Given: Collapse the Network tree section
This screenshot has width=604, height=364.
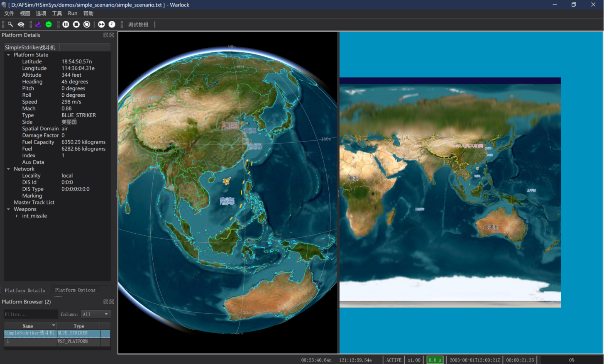Looking at the screenshot, I should (8, 169).
